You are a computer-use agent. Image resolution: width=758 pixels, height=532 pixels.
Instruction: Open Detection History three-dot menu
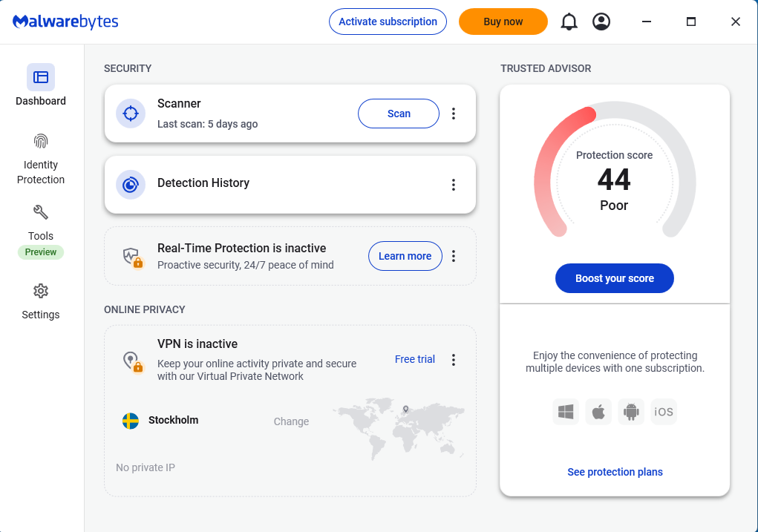click(454, 185)
